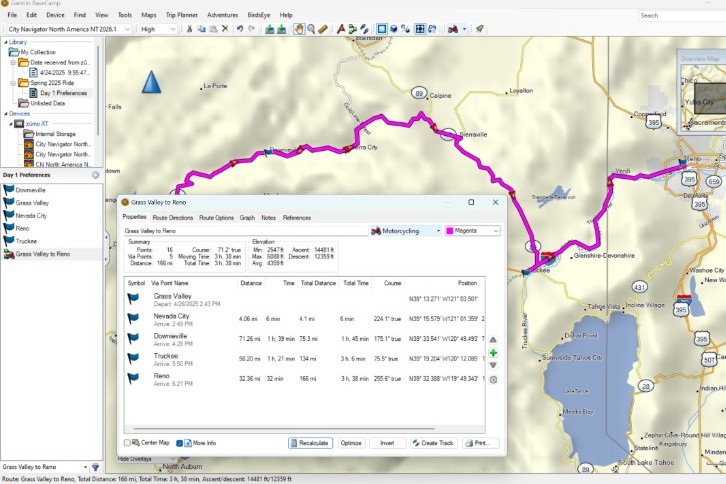
Task: Click the Library tree vertical scrollbar
Action: 98,93
